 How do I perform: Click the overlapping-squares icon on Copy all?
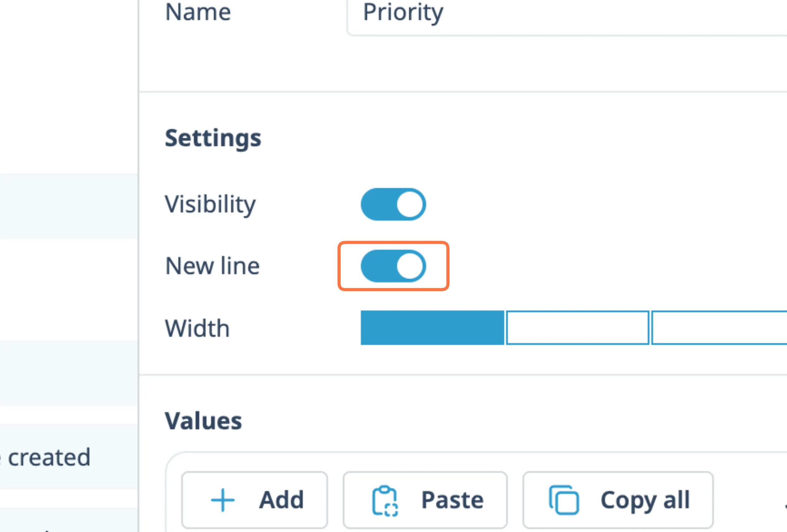pos(564,500)
